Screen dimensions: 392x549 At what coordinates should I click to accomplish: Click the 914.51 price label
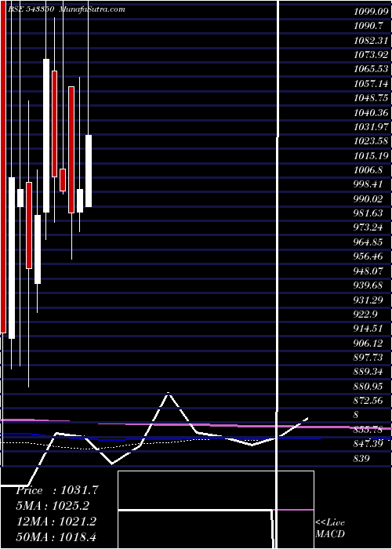[x=369, y=329]
